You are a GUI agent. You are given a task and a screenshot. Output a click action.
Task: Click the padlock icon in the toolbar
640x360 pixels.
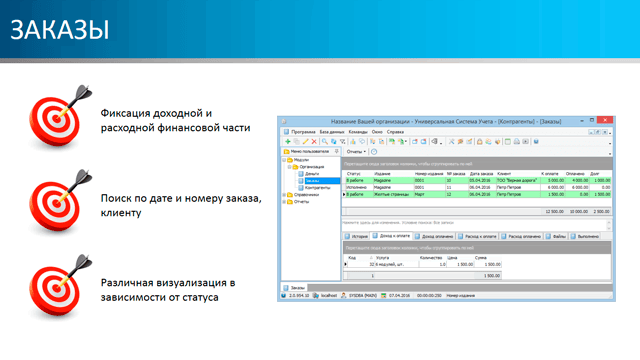coord(480,142)
